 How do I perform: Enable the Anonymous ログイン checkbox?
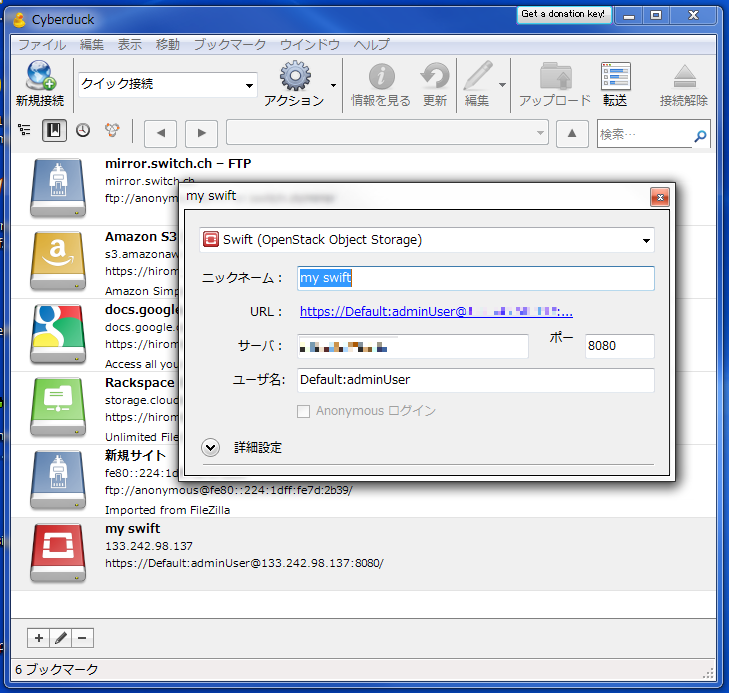(x=304, y=411)
